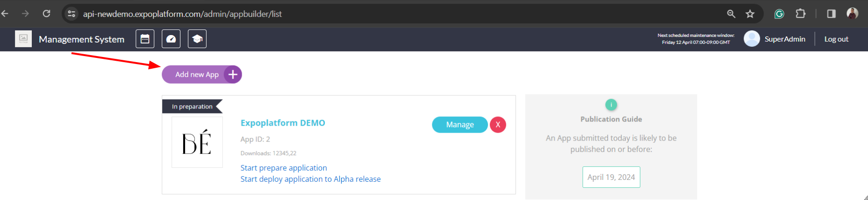This screenshot has height=200, width=868.
Task: Open the calendar events icon
Action: 145,39
